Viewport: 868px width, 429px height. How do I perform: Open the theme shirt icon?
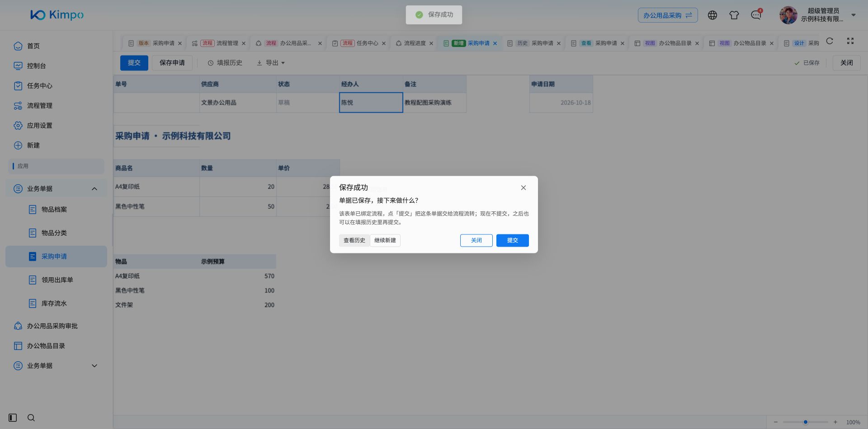[734, 15]
